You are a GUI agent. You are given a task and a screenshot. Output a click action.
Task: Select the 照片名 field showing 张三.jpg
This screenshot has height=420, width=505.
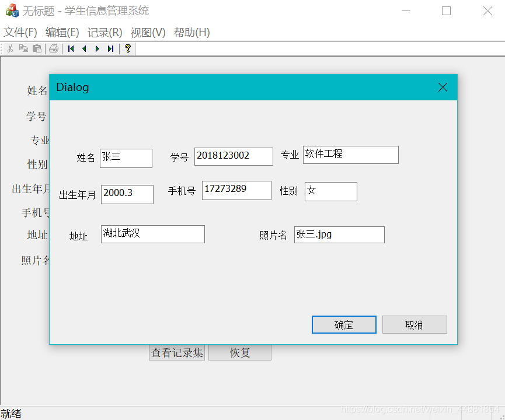tap(339, 235)
